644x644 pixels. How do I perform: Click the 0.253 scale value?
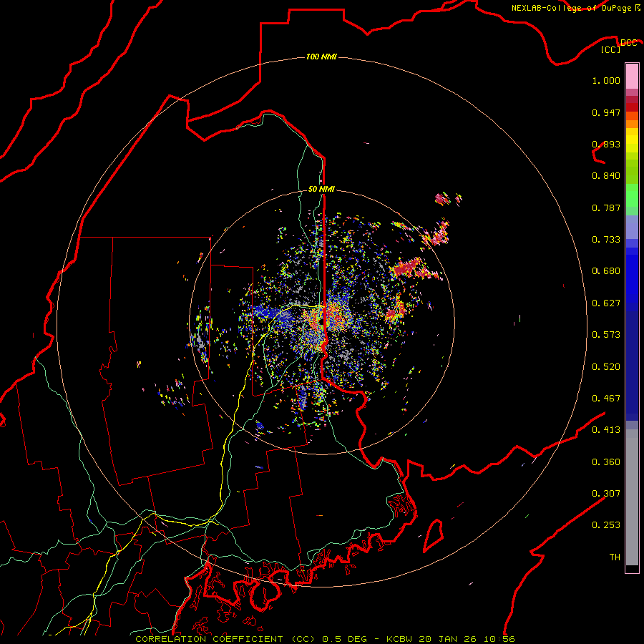(606, 525)
